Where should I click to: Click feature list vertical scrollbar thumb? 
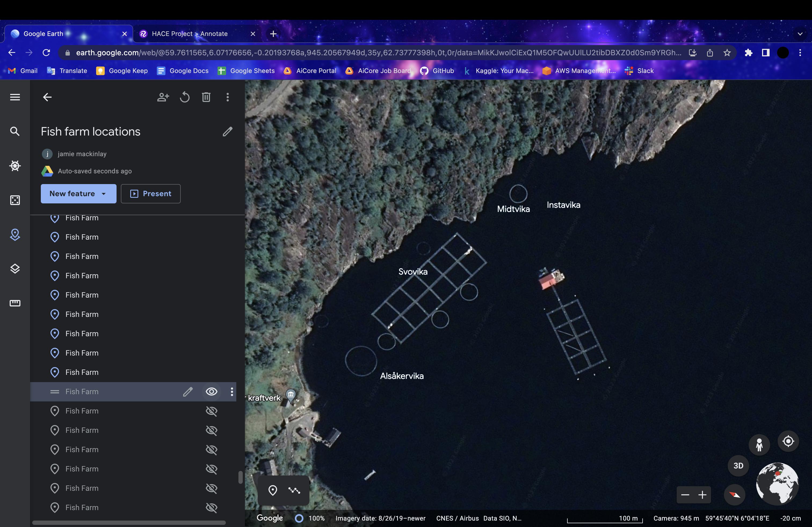[x=240, y=477]
